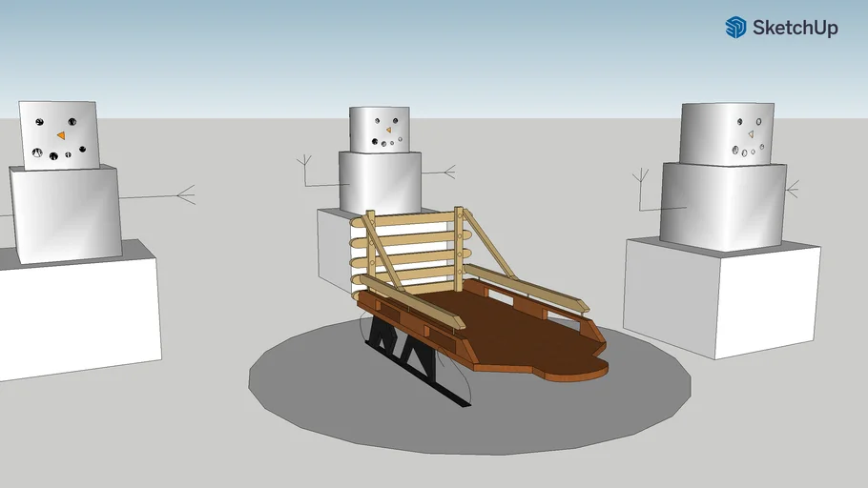This screenshot has height=488, width=868.
Task: Click the center snowman's head cube
Action: (379, 129)
